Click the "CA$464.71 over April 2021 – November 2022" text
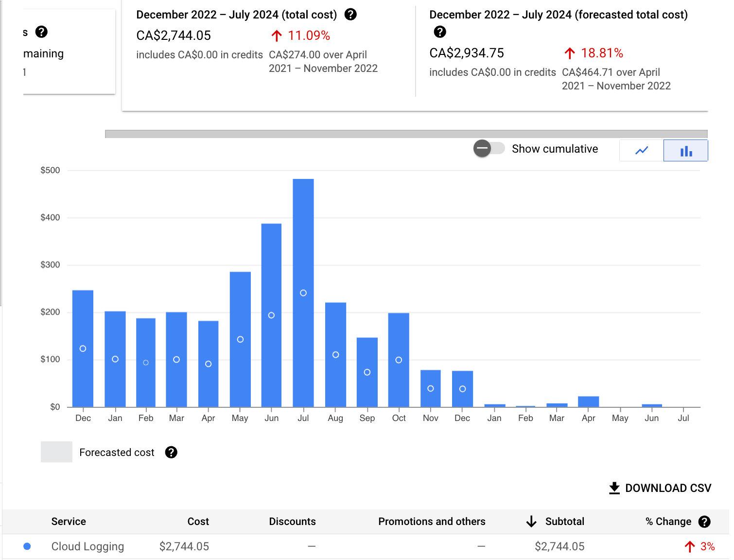Image resolution: width=734 pixels, height=560 pixels. 616,79
